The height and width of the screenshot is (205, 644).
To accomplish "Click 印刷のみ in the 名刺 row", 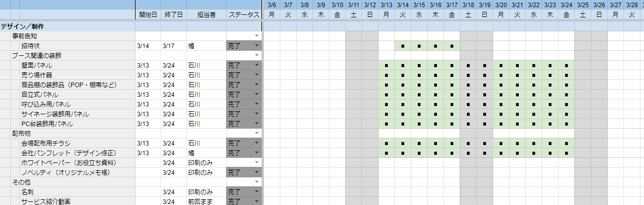I will click(200, 192).
